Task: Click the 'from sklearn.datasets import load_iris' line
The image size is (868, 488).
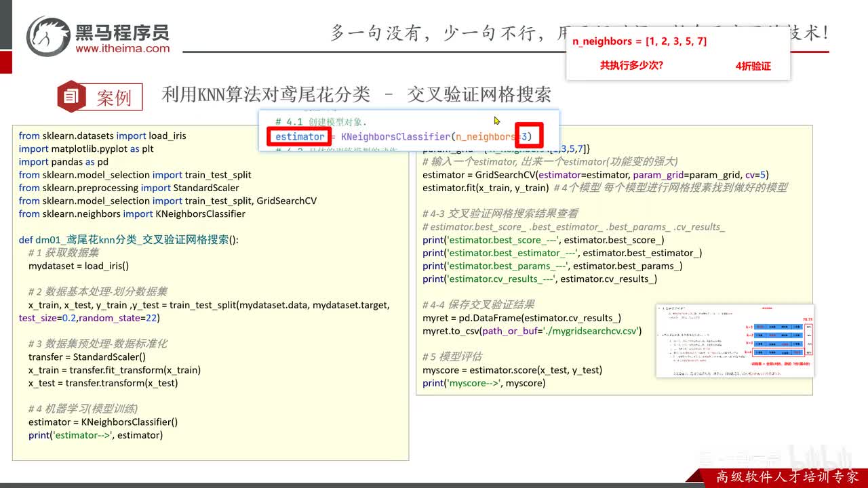Action: (x=102, y=136)
